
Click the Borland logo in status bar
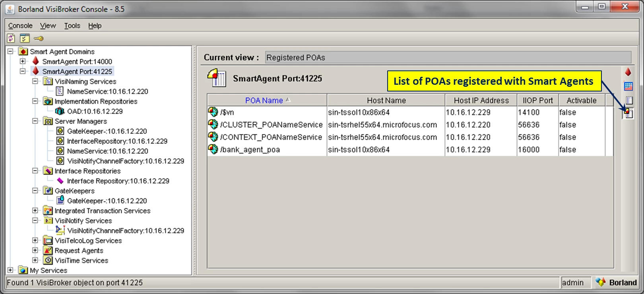point(616,282)
